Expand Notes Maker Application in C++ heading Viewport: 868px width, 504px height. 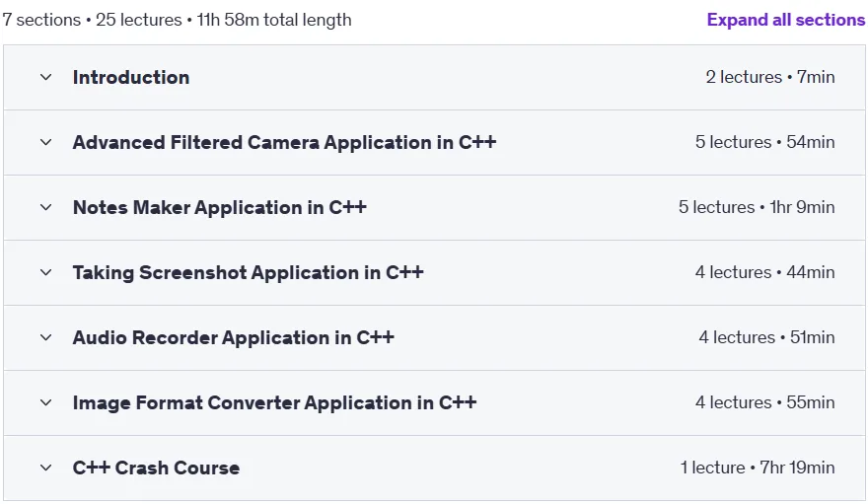pos(220,207)
